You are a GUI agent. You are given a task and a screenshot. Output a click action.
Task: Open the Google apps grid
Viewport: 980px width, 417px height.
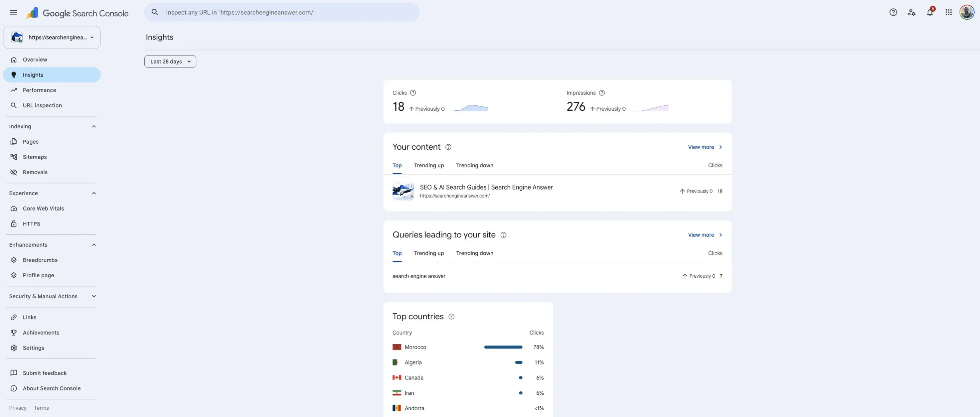(x=948, y=12)
